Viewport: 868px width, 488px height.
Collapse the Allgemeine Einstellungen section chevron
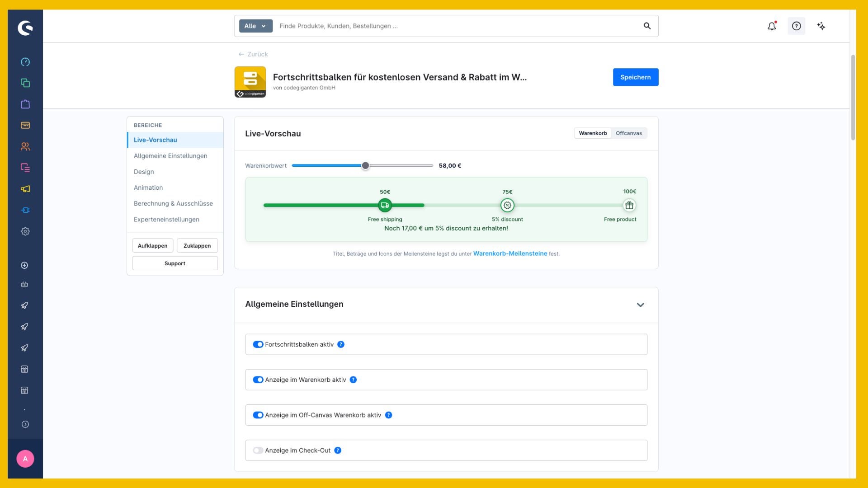click(x=640, y=305)
